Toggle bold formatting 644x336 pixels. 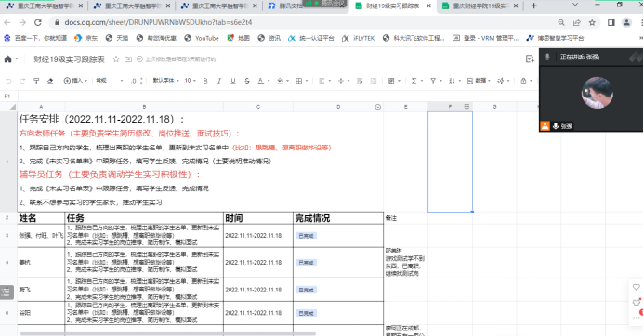(x=205, y=81)
